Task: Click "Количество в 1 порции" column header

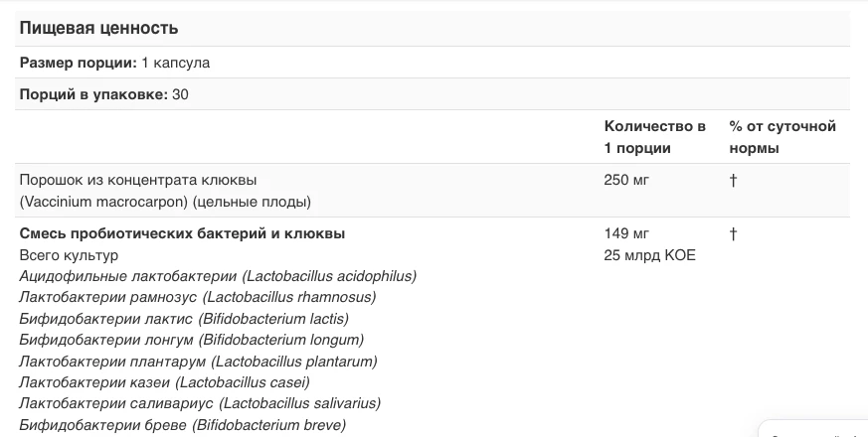Action: (x=655, y=137)
